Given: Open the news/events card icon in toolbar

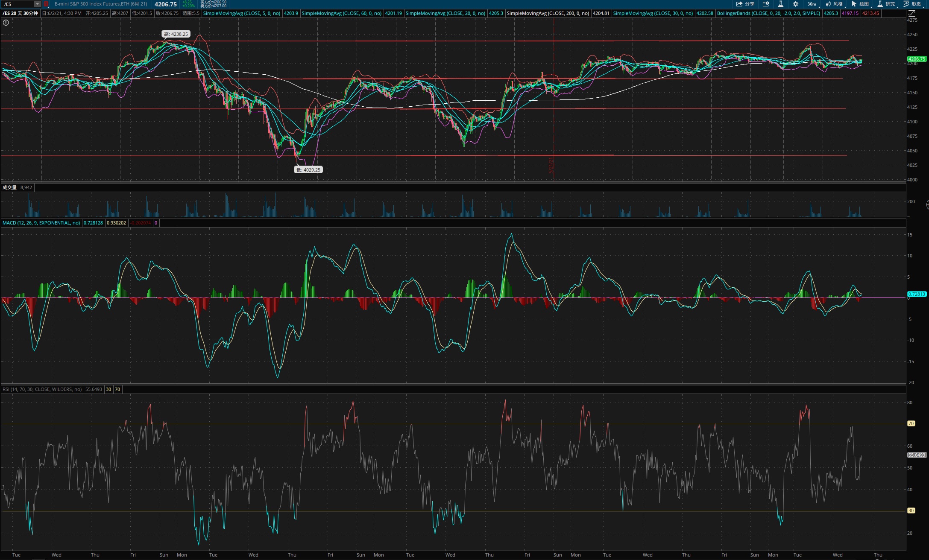Looking at the screenshot, I should point(766,4).
